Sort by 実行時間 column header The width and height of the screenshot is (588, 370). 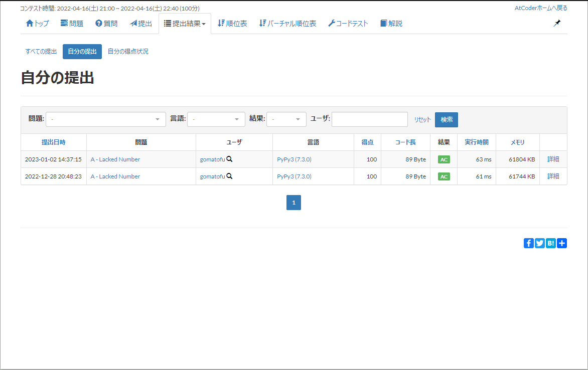[477, 142]
